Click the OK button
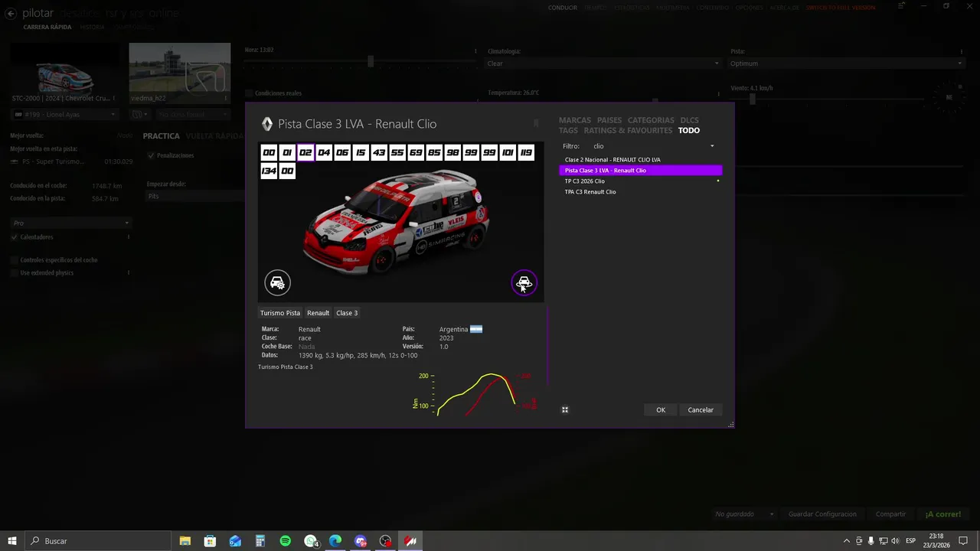The width and height of the screenshot is (980, 551). pos(661,410)
